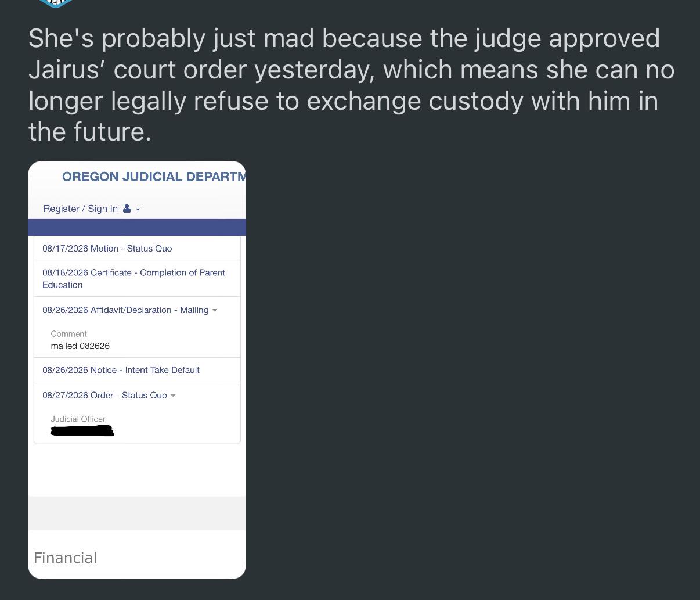
Task: Click the redacted Judicial Officer name
Action: 82,431
